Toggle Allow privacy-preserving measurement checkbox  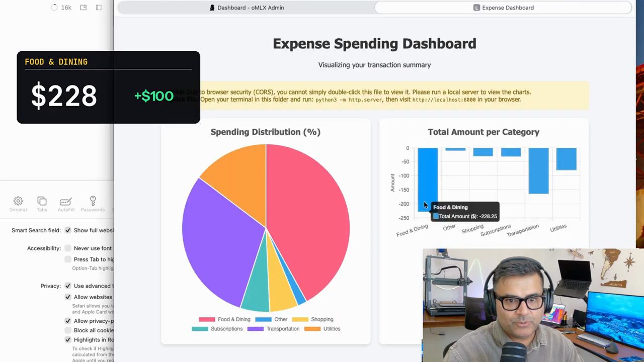[x=68, y=321]
